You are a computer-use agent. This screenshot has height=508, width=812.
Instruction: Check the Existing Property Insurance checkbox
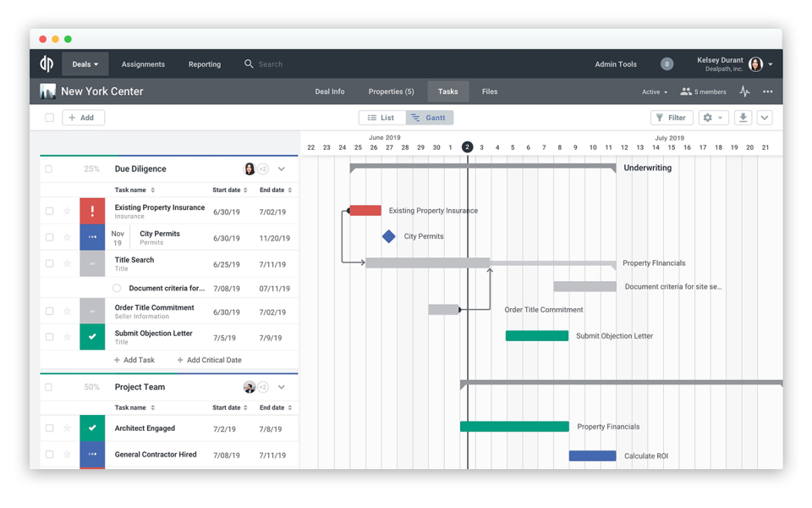point(49,211)
